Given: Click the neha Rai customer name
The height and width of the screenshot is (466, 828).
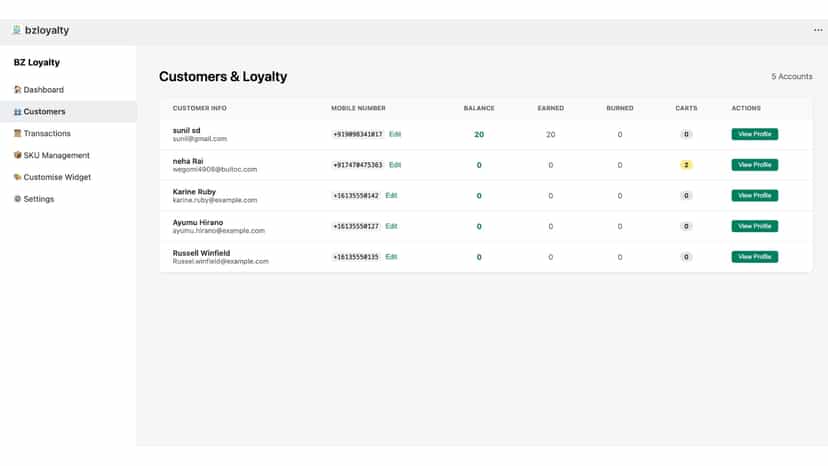Looking at the screenshot, I should (188, 161).
